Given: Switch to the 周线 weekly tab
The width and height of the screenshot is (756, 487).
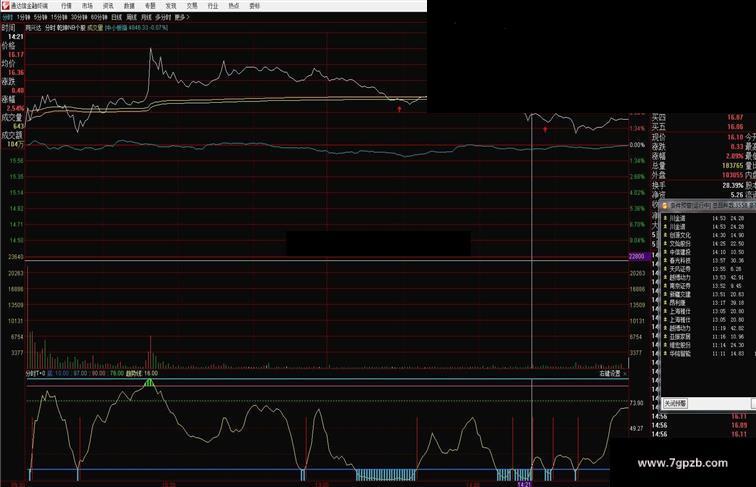Looking at the screenshot, I should click(132, 17).
